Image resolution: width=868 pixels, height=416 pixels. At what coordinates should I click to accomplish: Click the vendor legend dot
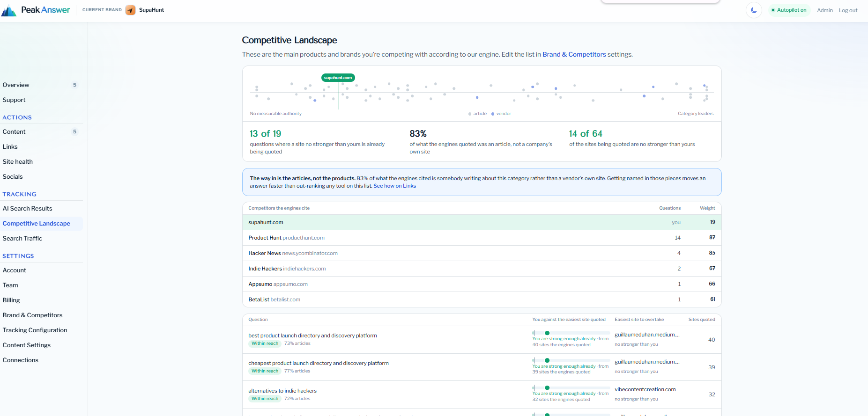(493, 114)
